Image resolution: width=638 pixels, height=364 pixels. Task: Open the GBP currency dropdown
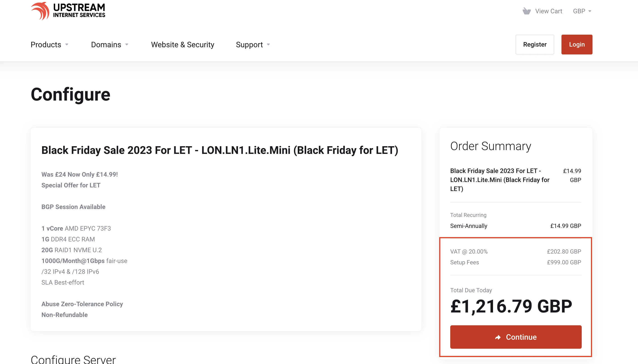[x=582, y=11]
